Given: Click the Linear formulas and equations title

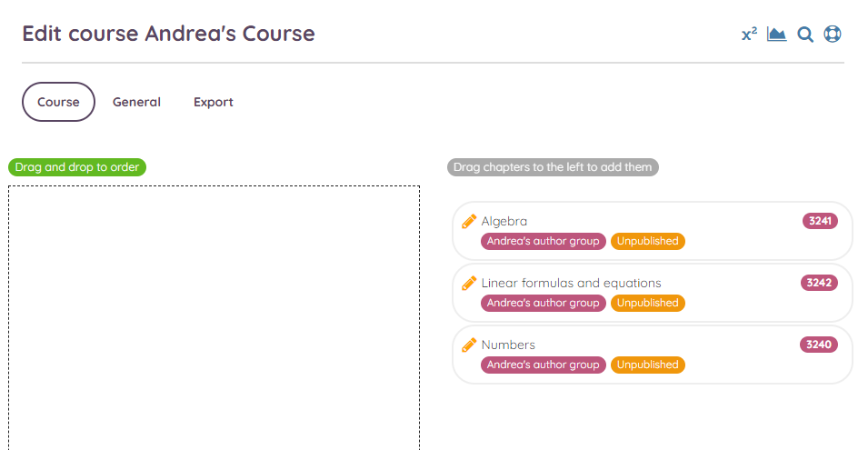Looking at the screenshot, I should 571,283.
